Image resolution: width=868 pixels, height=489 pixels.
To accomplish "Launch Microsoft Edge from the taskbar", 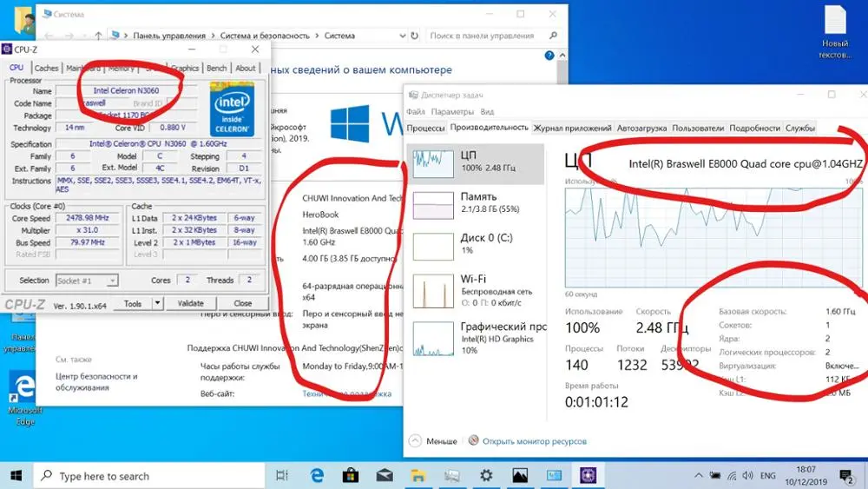I will (317, 475).
